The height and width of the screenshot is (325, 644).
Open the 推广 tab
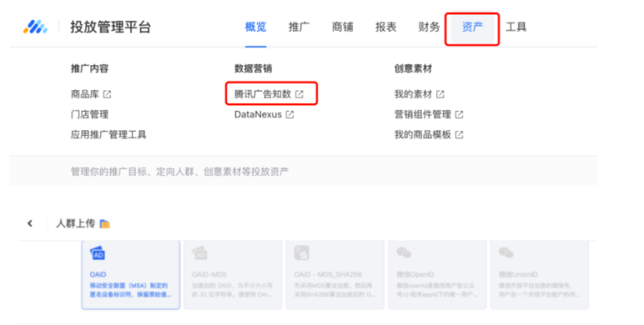[x=299, y=27]
